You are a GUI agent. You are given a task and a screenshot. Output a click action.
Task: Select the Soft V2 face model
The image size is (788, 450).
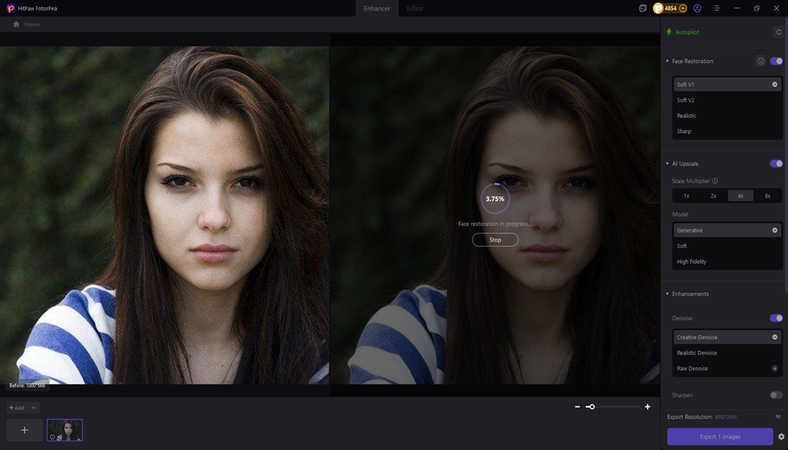(x=727, y=100)
